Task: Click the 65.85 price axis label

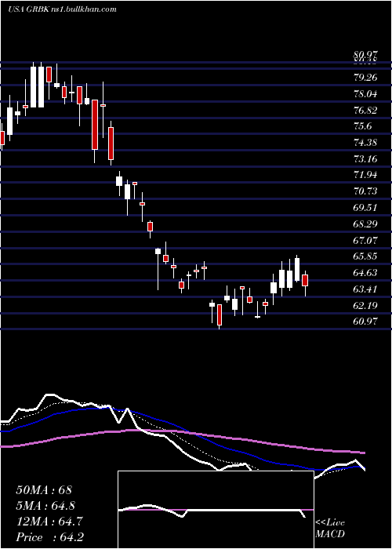Action: (x=365, y=256)
